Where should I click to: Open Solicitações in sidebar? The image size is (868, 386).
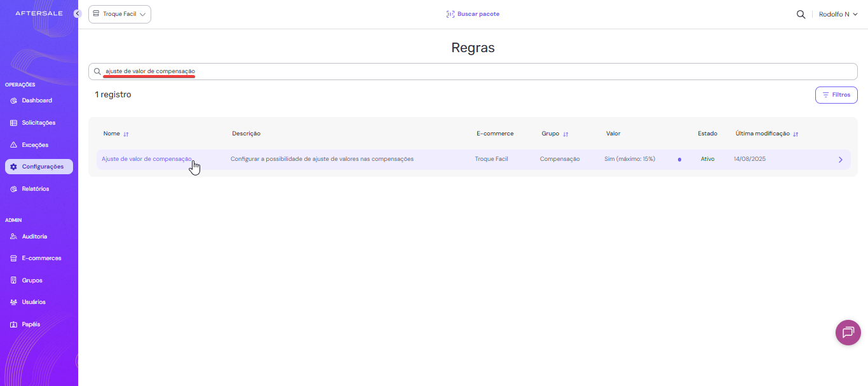(x=38, y=123)
